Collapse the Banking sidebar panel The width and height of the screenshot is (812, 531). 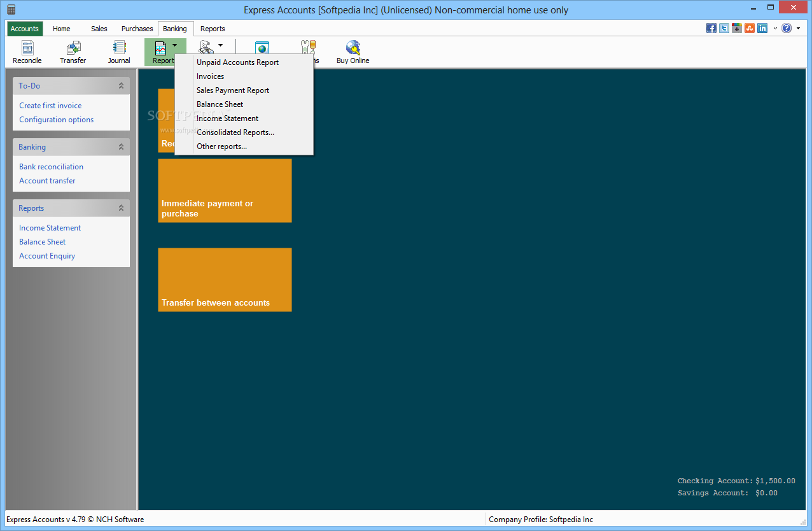[121, 146]
